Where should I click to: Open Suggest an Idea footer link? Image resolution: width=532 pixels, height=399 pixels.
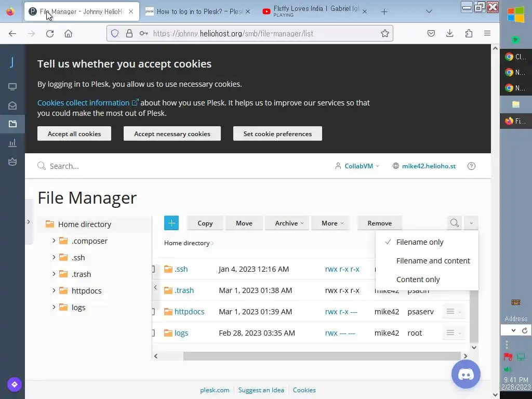click(261, 390)
